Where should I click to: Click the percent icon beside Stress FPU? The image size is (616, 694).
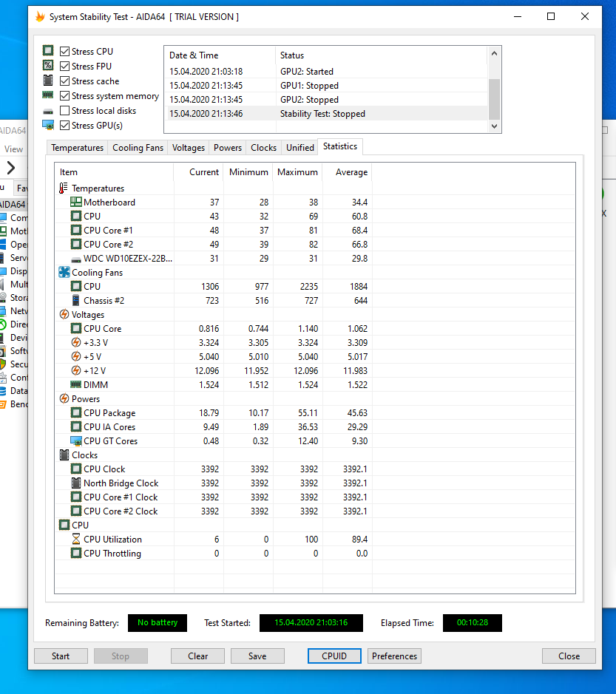48,66
